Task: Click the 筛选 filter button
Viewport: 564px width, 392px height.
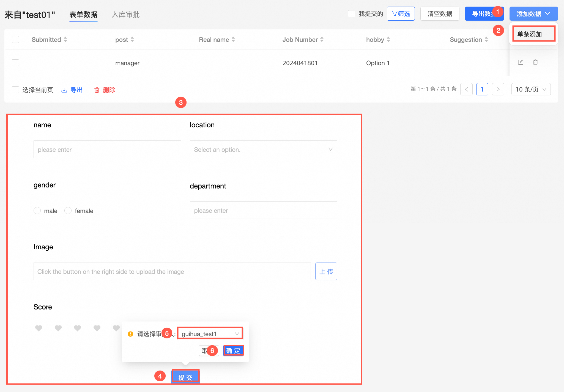Action: [401, 14]
